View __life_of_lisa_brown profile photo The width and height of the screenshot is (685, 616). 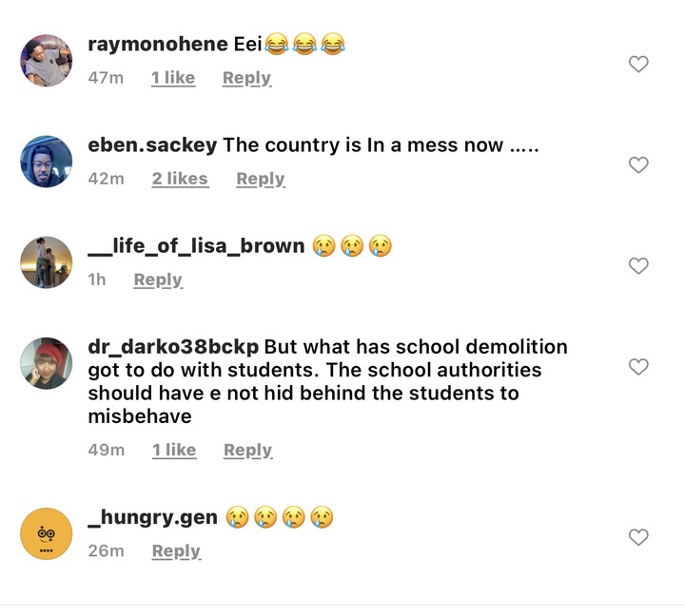click(47, 262)
